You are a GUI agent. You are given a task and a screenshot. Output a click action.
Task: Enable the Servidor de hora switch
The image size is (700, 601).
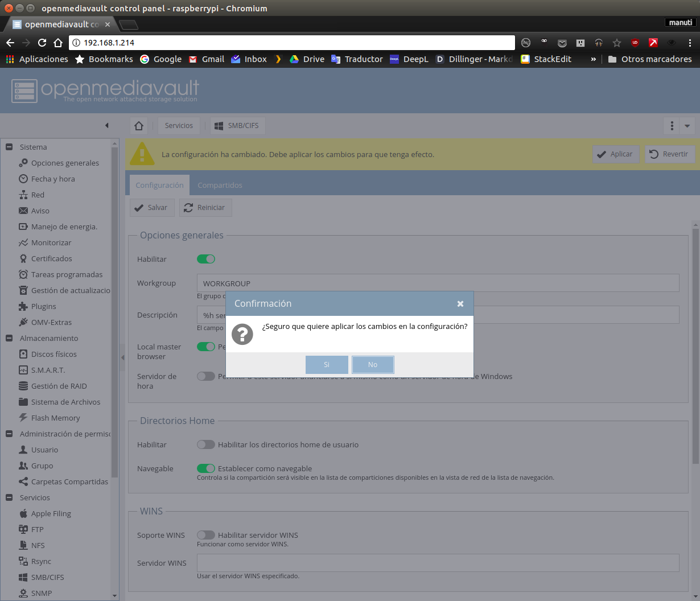tap(206, 376)
